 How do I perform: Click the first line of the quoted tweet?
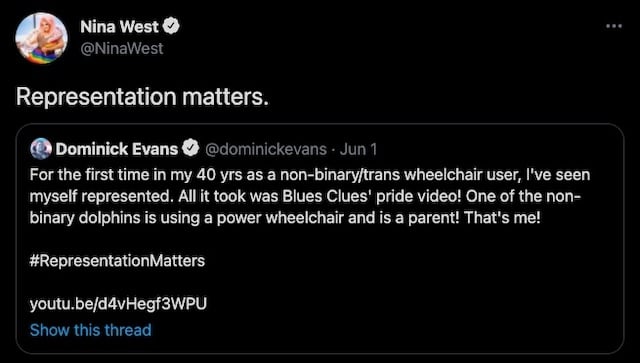[310, 175]
